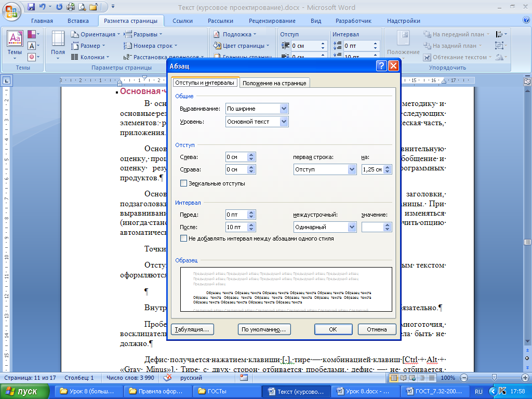Image resolution: width=532 pixels, height=399 pixels.
Task: Quick print from quick access toolbar
Action: [71, 6]
